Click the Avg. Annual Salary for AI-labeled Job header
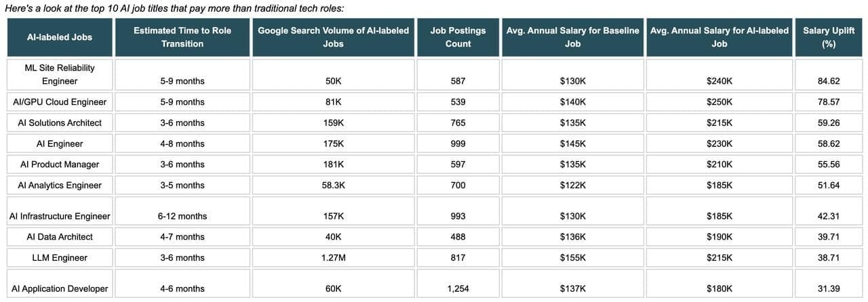868x302 pixels. 719,37
